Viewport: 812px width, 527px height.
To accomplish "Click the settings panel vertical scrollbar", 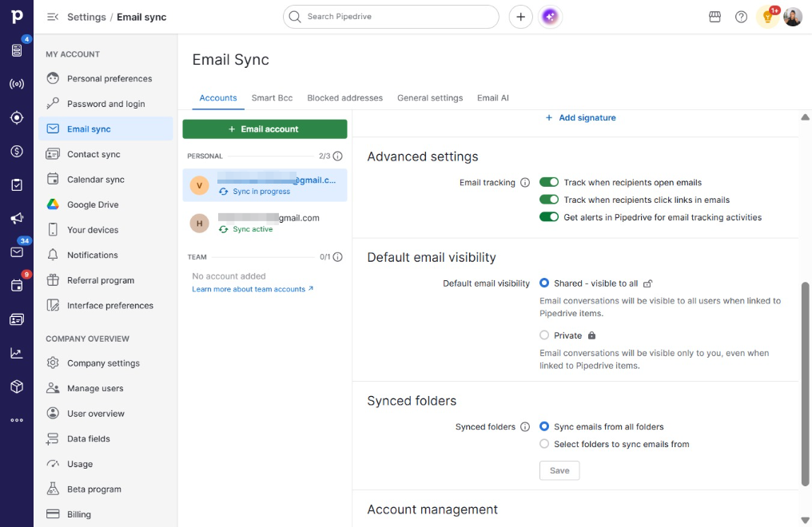I will pyautogui.click(x=805, y=384).
